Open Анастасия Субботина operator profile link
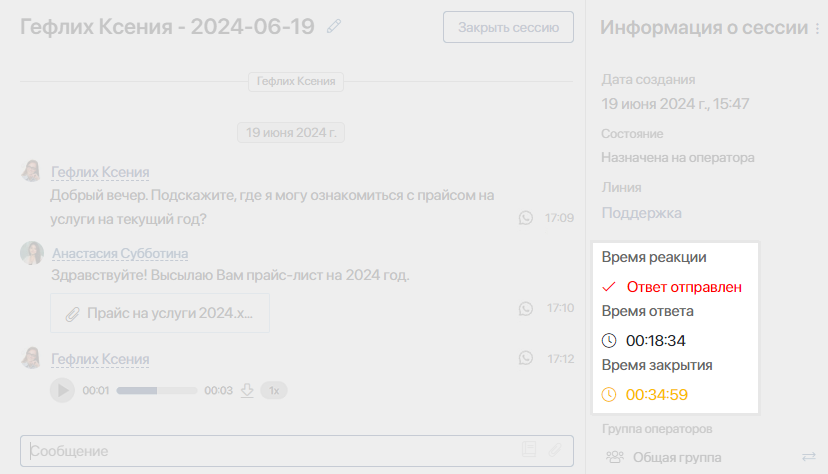This screenshot has width=828, height=474. 120,254
